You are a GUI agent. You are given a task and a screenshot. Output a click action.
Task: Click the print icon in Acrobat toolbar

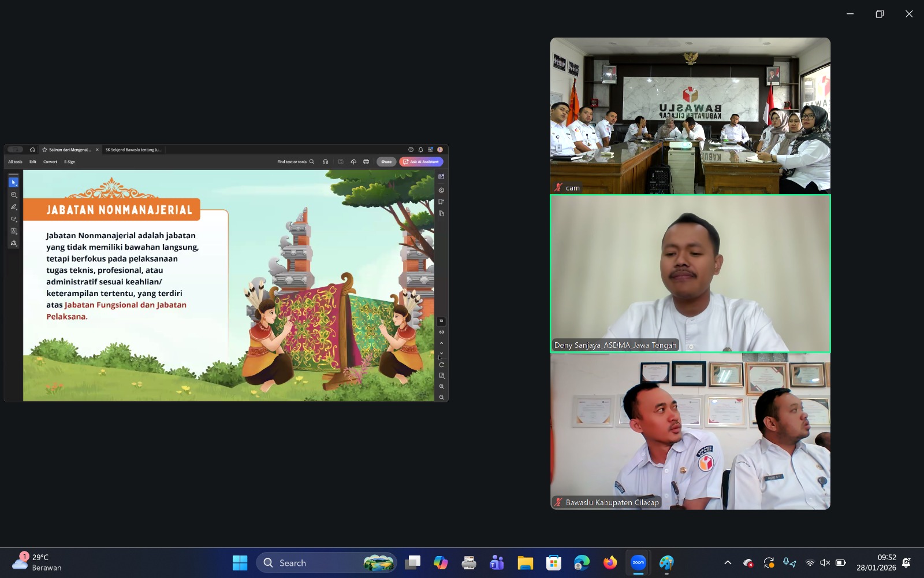[x=366, y=162]
